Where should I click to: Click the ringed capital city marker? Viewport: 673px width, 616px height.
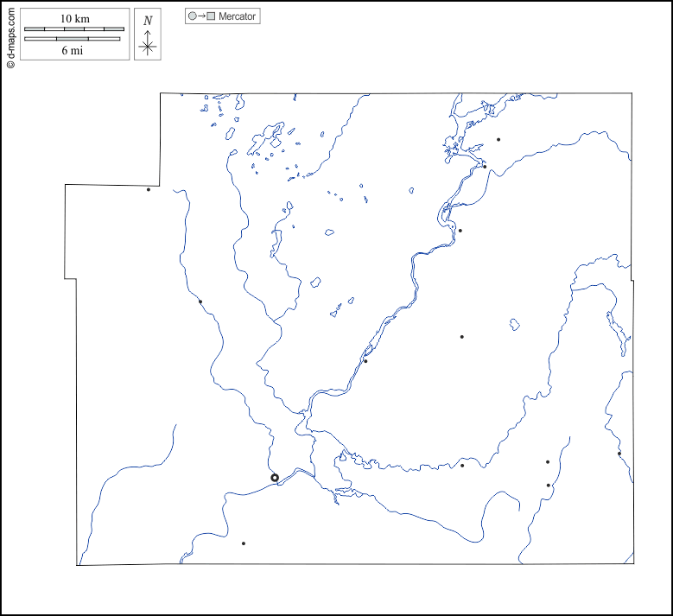pyautogui.click(x=275, y=478)
